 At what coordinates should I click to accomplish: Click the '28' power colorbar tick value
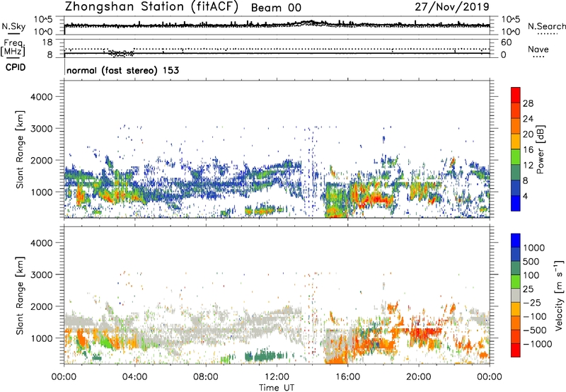pos(528,103)
